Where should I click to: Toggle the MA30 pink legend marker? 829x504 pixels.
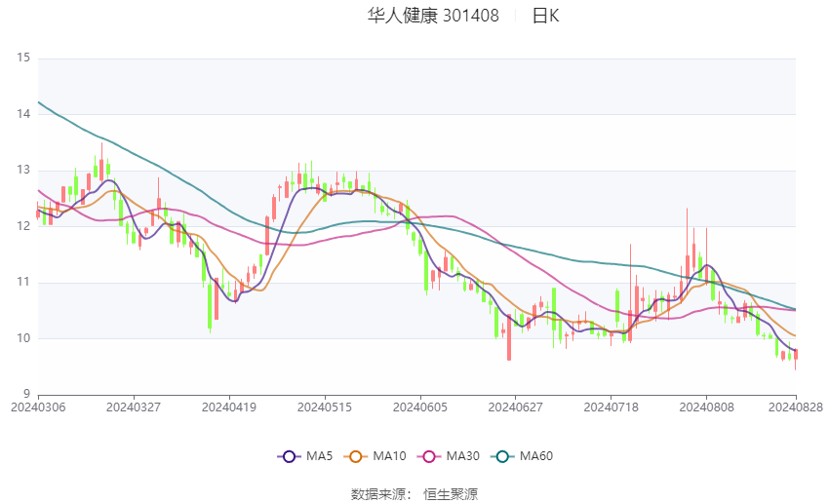[429, 456]
